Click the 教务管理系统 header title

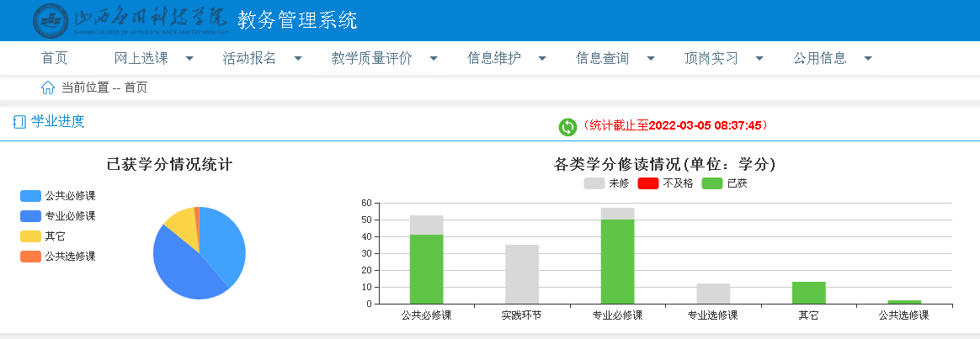point(297,20)
